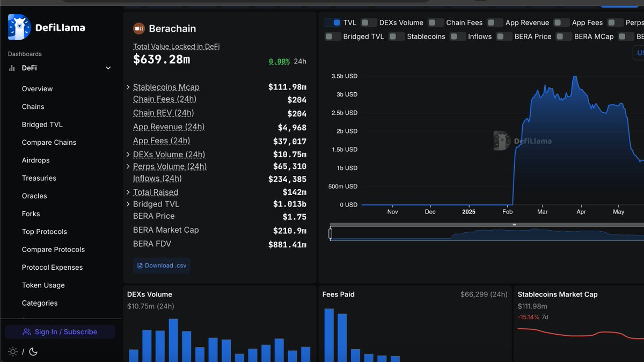
Task: Click the Dashboards sidebar heading
Action: tap(25, 54)
